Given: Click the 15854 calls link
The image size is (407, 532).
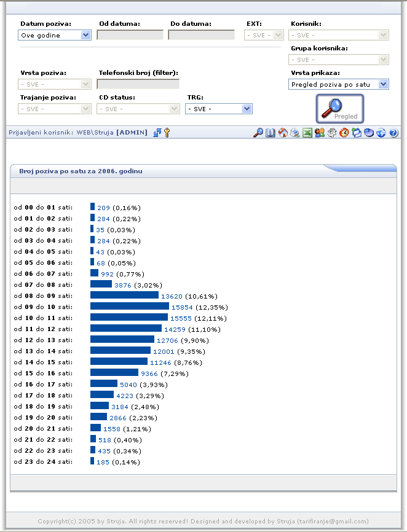Looking at the screenshot, I should pos(182,307).
